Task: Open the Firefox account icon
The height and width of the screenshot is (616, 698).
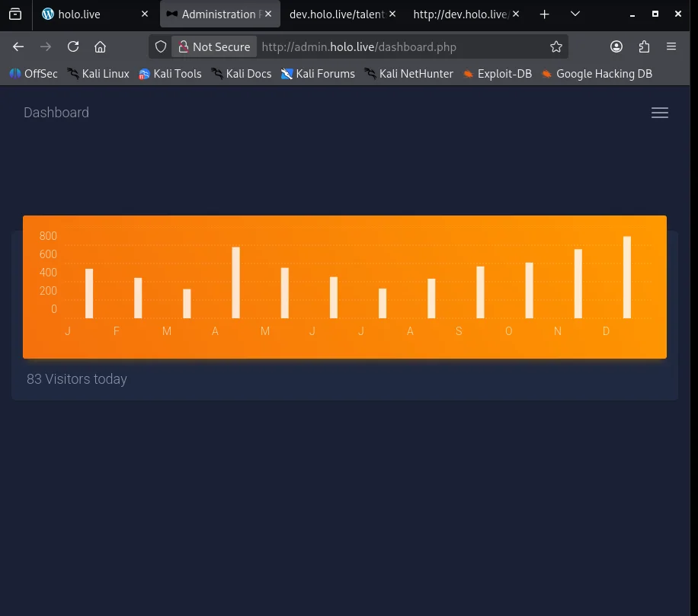Action: (x=616, y=46)
